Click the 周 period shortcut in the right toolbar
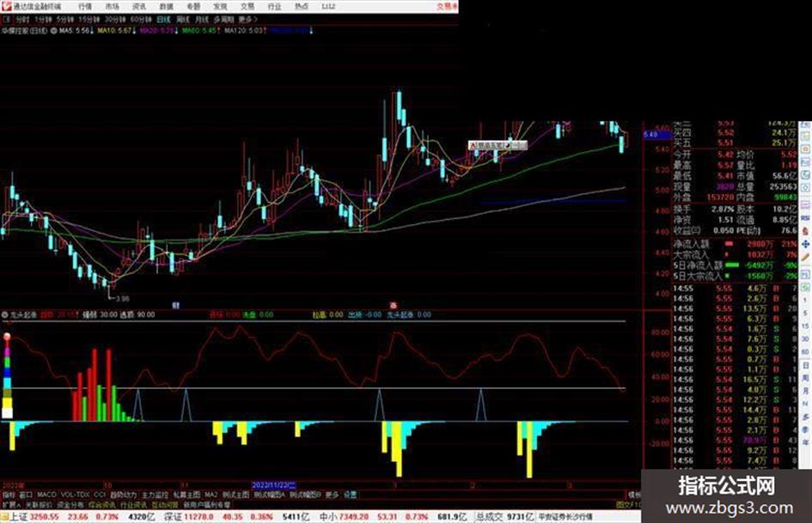The width and height of the screenshot is (812, 523). tap(805, 379)
